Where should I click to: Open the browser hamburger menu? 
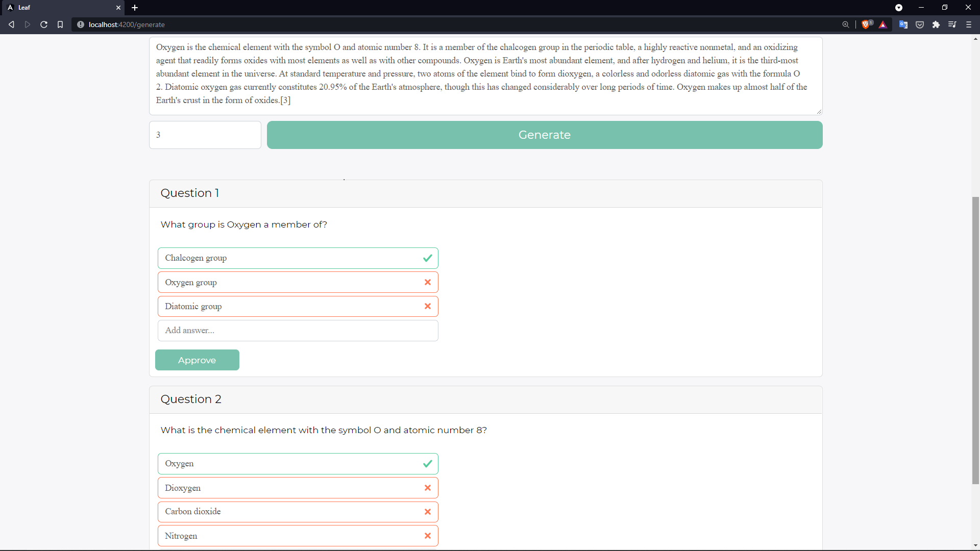(969, 24)
